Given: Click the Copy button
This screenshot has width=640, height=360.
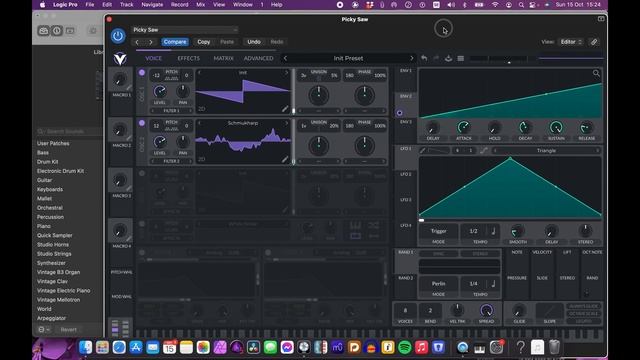Looking at the screenshot, I should 204,42.
